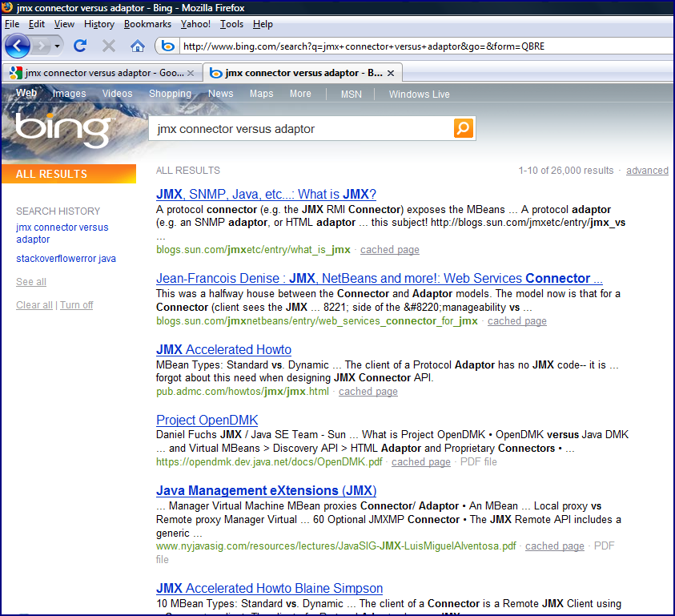Viewport: 675px width, 616px height.
Task: Open the MSN link
Action: 352,94
